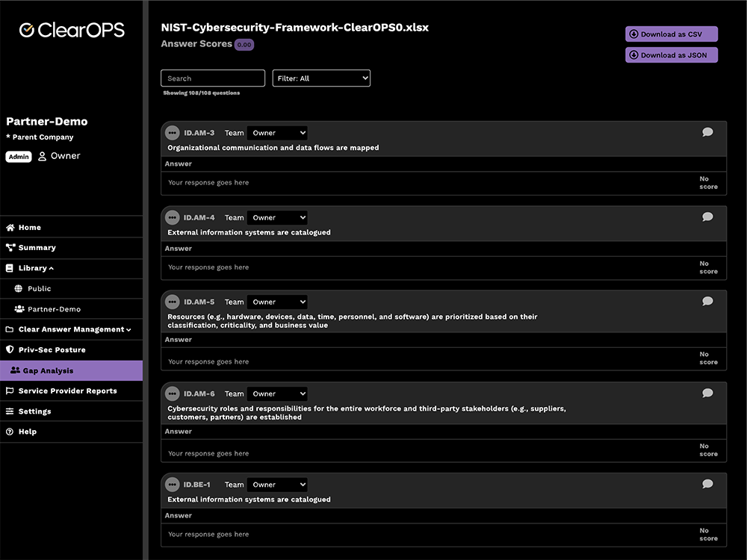The image size is (747, 560).
Task: Open the ellipsis menu on ID.BE-1
Action: click(x=173, y=484)
